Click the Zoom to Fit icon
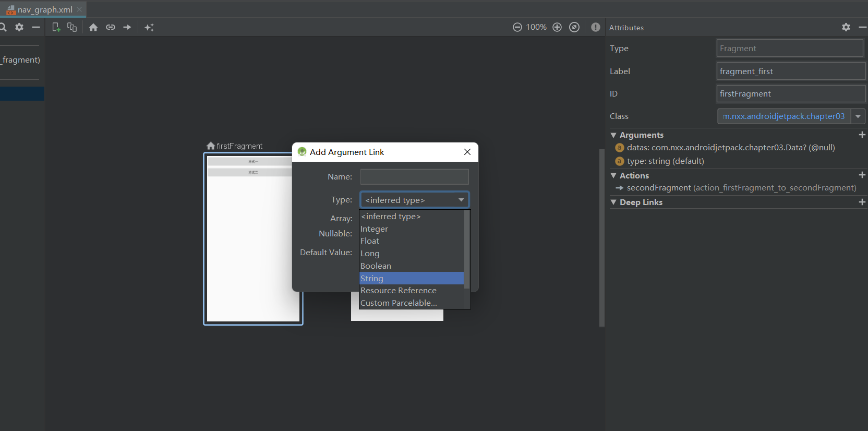This screenshot has height=431, width=868. point(574,27)
